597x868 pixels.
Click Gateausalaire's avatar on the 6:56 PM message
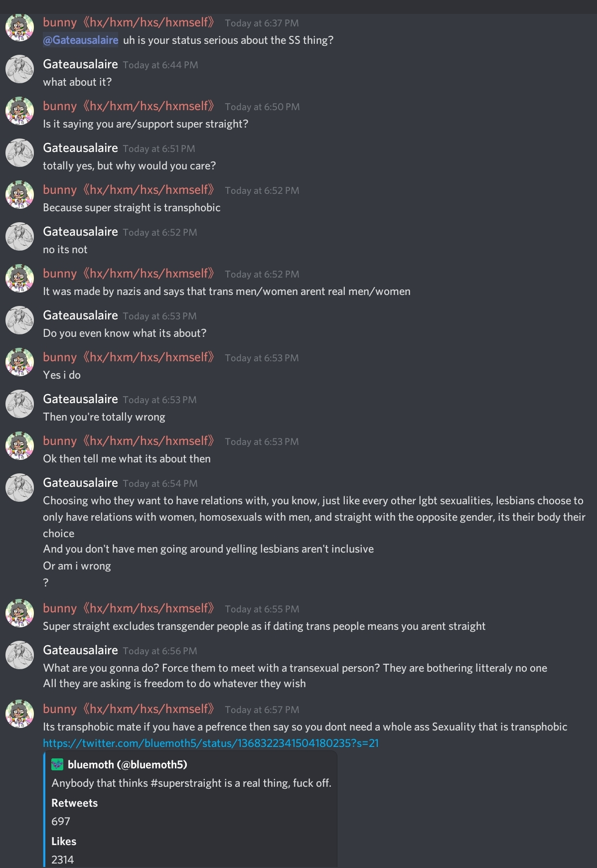pyautogui.click(x=19, y=655)
